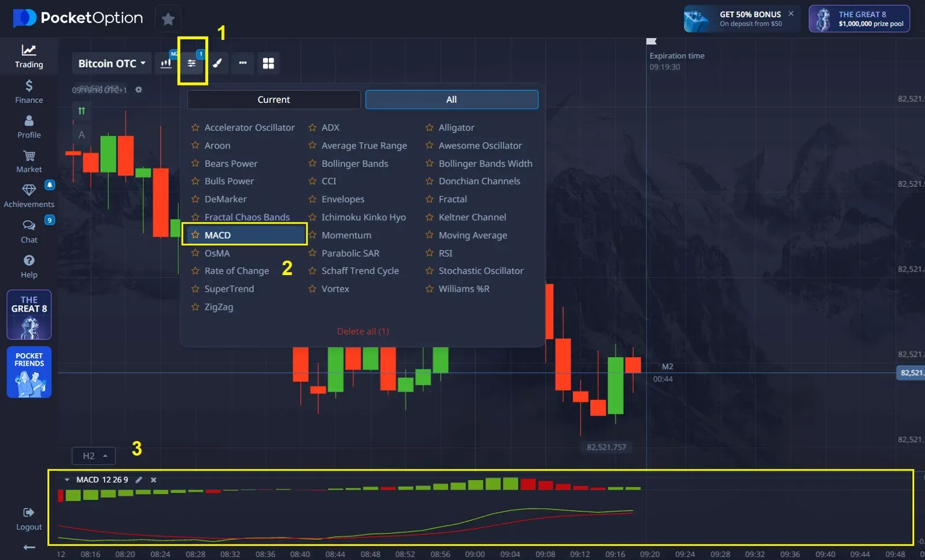Viewport: 925px width, 560px height.
Task: Remove MACD indicator with X icon
Action: click(x=153, y=480)
